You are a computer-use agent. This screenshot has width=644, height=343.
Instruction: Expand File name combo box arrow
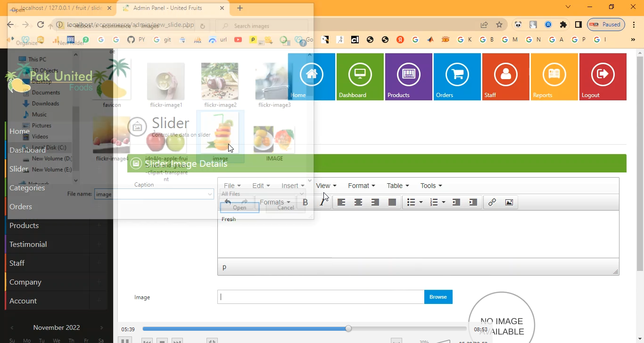210,194
